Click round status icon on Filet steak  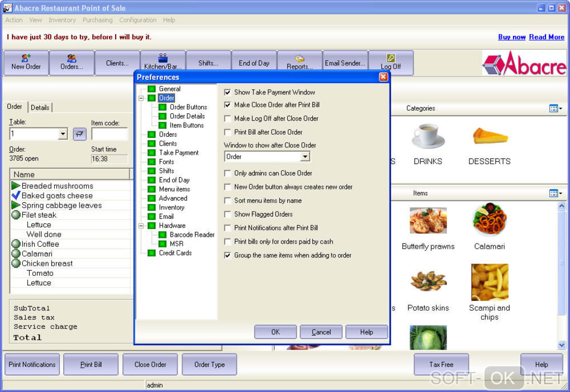pyautogui.click(x=16, y=215)
